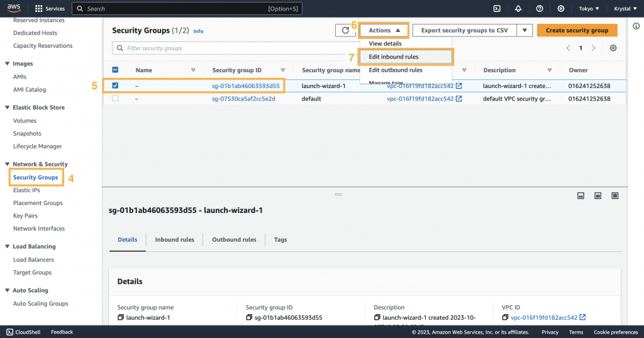Collapse the Load Balancing section
The height and width of the screenshot is (338, 644).
click(x=7, y=246)
